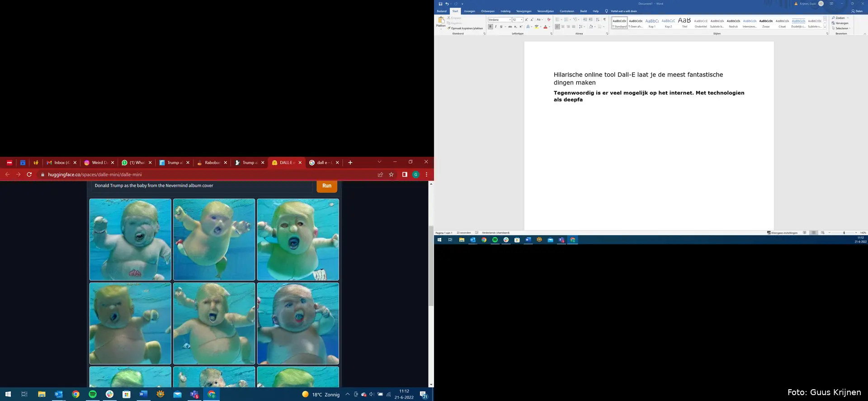The height and width of the screenshot is (401, 868).
Task: Click the Delen share button
Action: point(857,11)
